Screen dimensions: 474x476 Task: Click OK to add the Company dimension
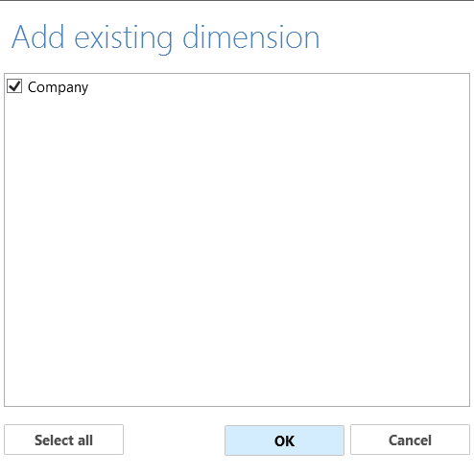click(284, 440)
